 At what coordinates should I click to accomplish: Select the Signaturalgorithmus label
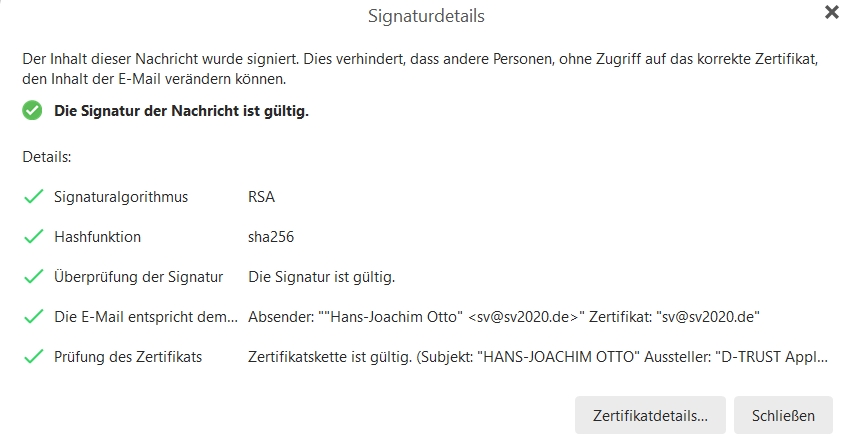click(x=121, y=197)
